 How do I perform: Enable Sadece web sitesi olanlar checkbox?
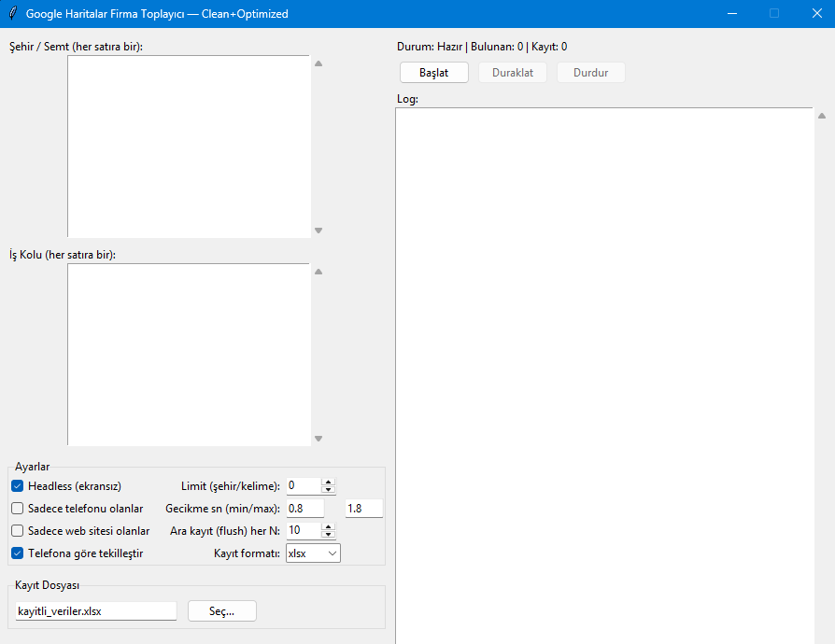point(18,531)
